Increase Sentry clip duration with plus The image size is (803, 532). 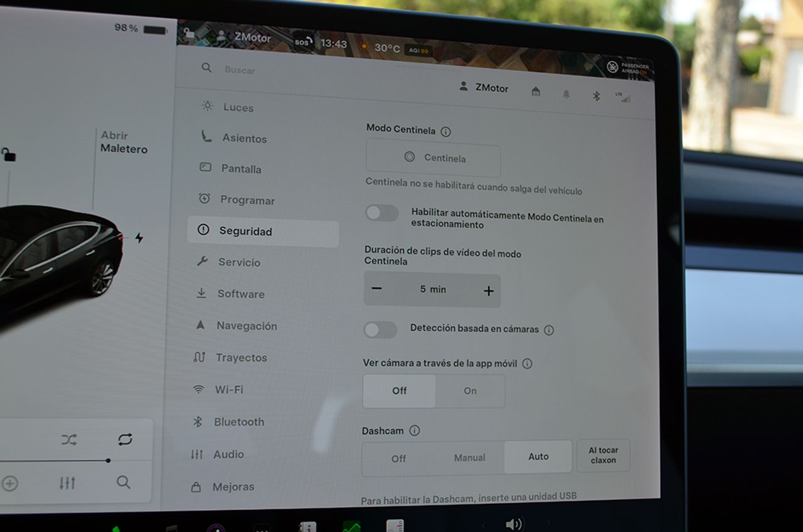click(x=489, y=290)
